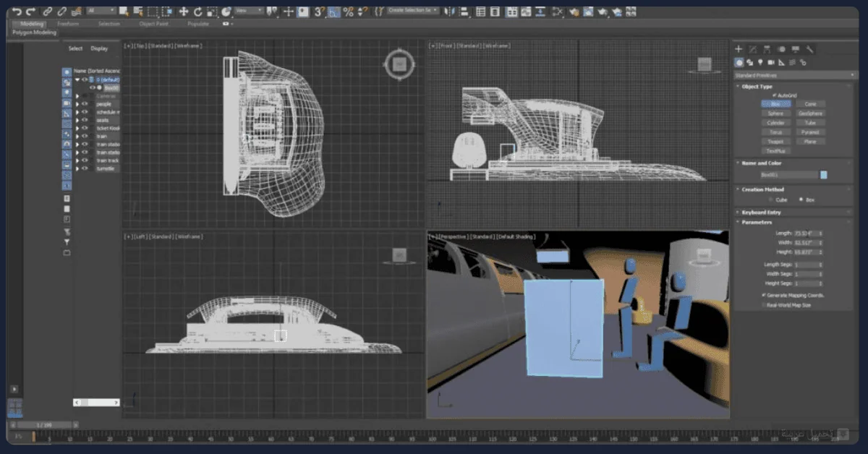This screenshot has width=868, height=454.
Task: Activate the Select and Scale tool
Action: [x=212, y=12]
